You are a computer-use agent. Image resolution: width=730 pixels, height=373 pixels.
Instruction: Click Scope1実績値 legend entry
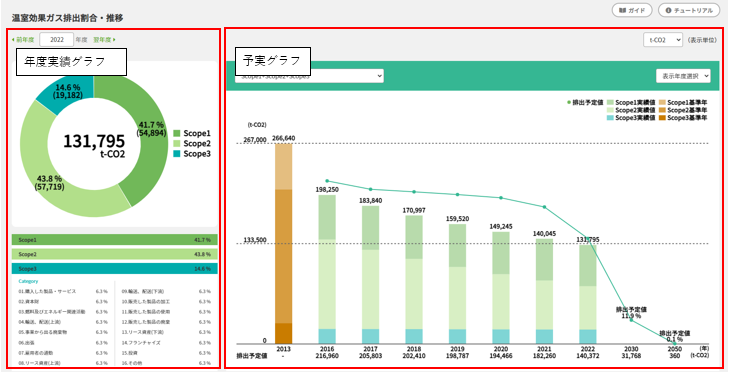click(630, 102)
